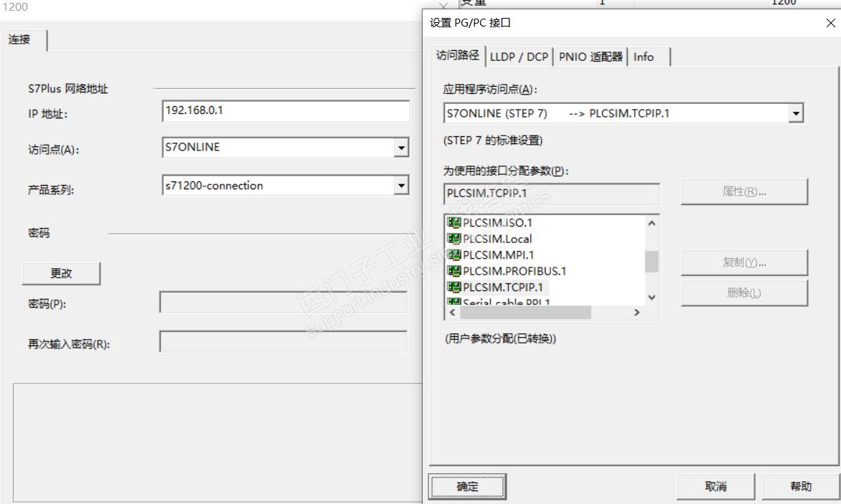The height and width of the screenshot is (504, 841).
Task: Select PLCSIM.MPI.1 in the interface list
Action: 498,255
